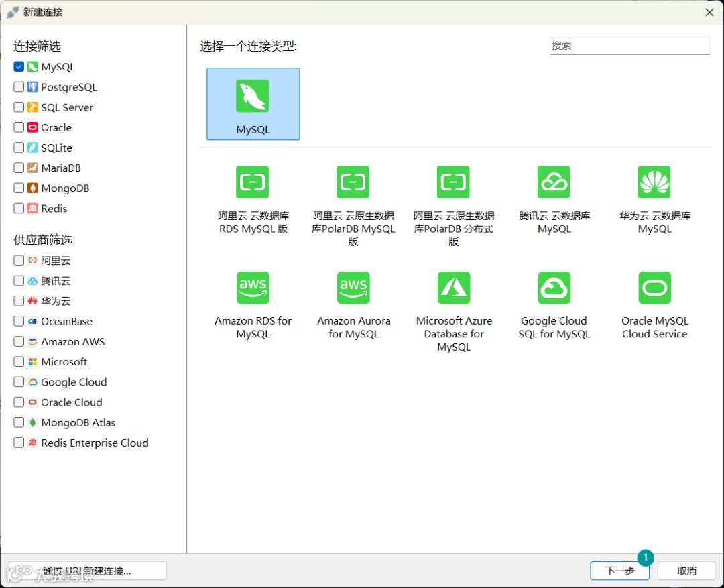Select 腾讯云 云数据库 MySQL icon

(554, 182)
